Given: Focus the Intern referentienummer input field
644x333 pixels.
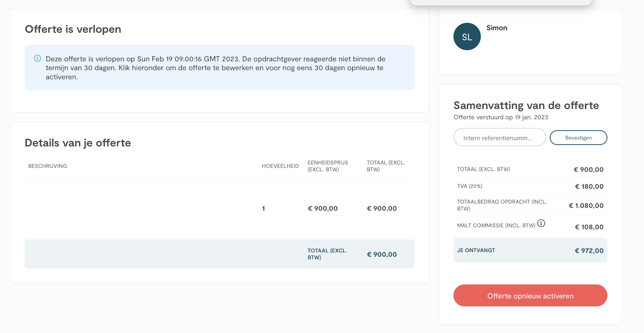Looking at the screenshot, I should (499, 137).
